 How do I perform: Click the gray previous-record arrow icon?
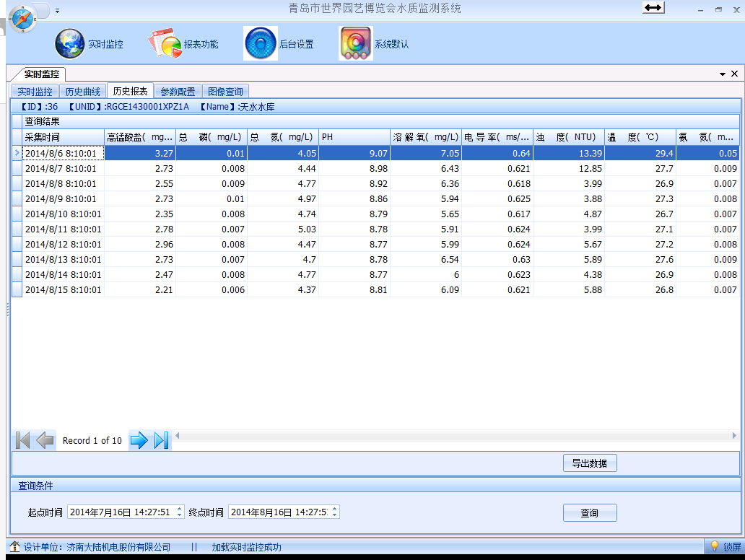click(45, 439)
